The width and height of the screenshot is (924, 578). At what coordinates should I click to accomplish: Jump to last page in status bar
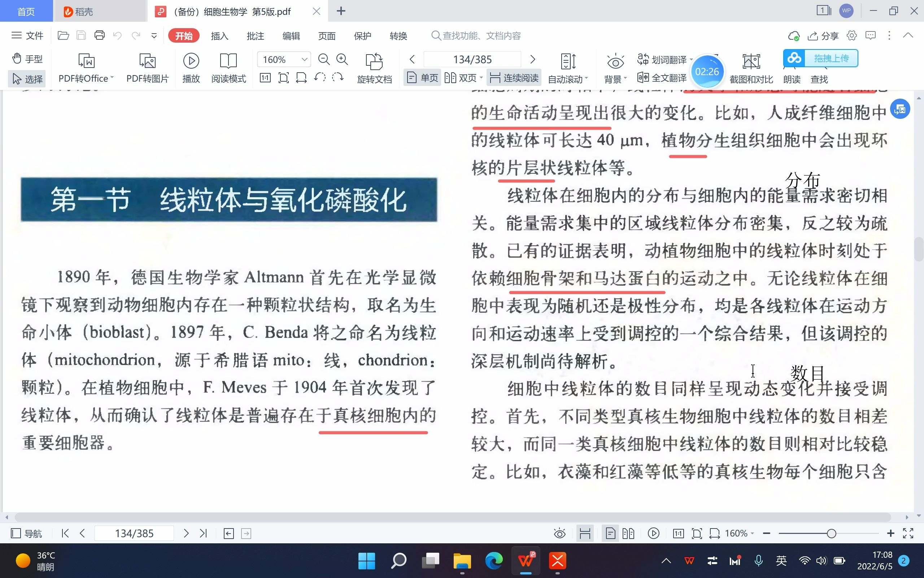pyautogui.click(x=203, y=533)
